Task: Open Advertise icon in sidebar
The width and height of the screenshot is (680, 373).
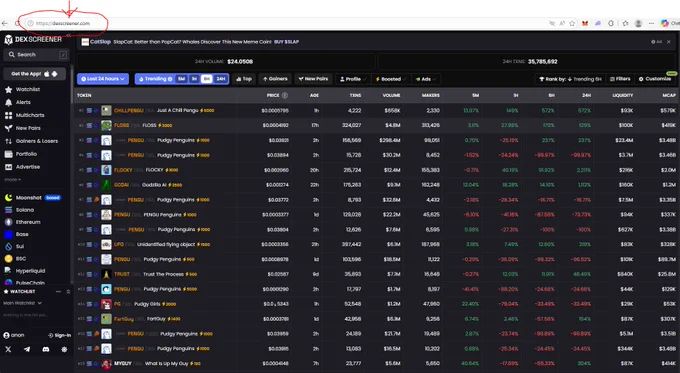Action: pyautogui.click(x=8, y=167)
